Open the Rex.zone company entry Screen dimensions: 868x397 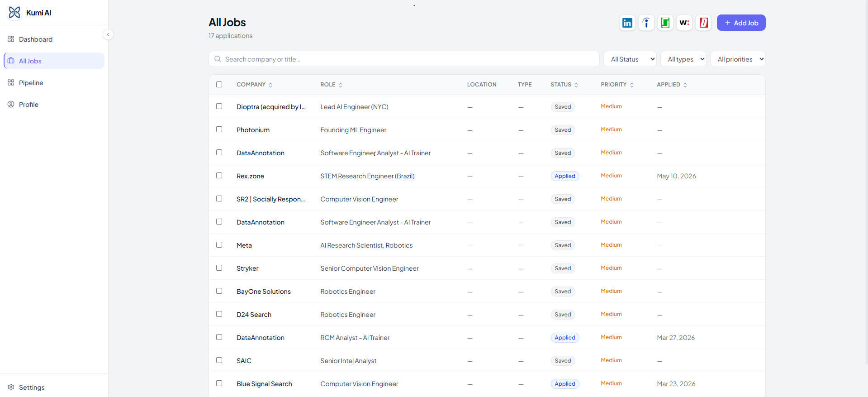(250, 176)
